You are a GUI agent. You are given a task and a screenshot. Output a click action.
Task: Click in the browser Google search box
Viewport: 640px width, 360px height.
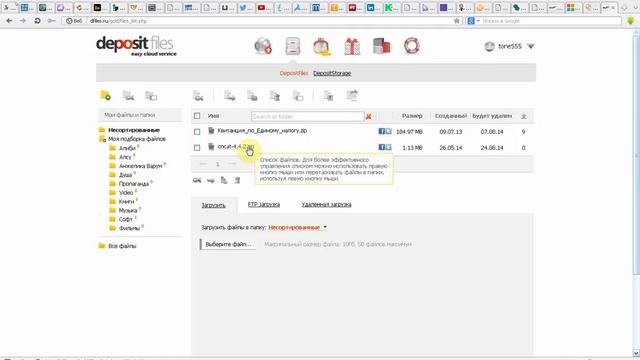pyautogui.click(x=551, y=20)
